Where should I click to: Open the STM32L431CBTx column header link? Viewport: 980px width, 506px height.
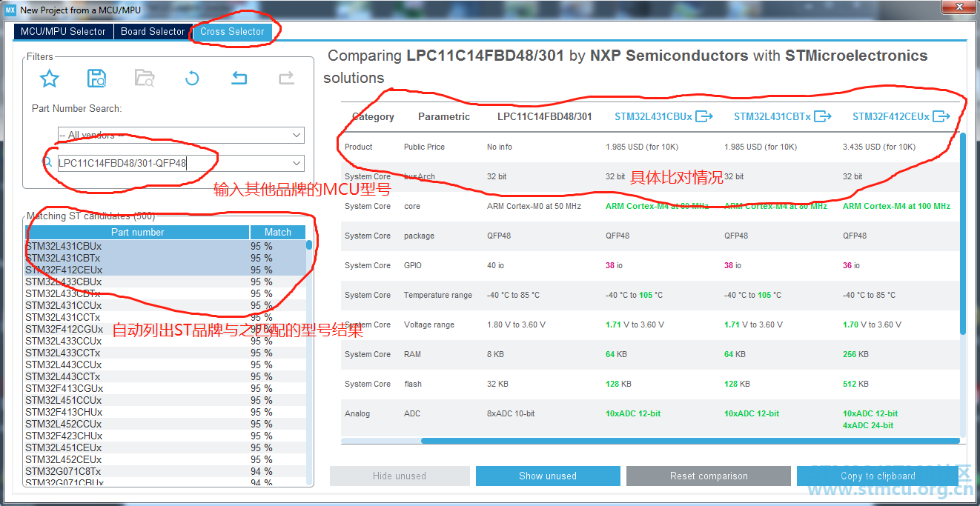pos(772,116)
